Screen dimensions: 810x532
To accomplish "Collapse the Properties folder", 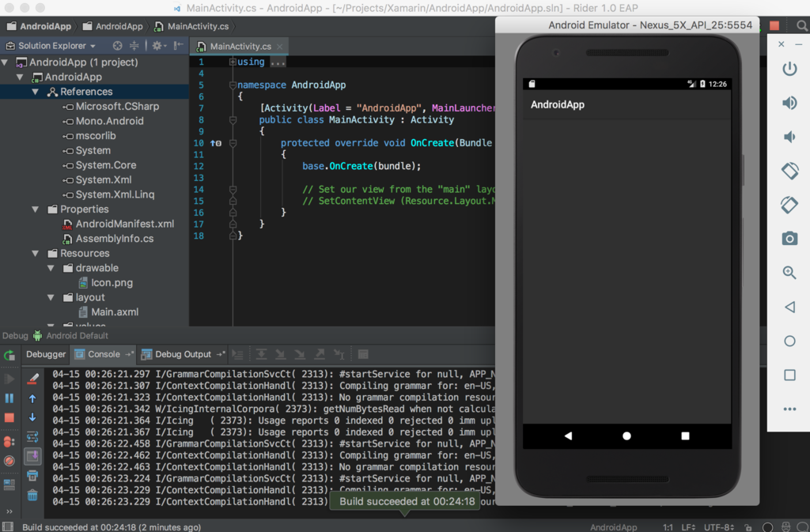I will pyautogui.click(x=35, y=209).
